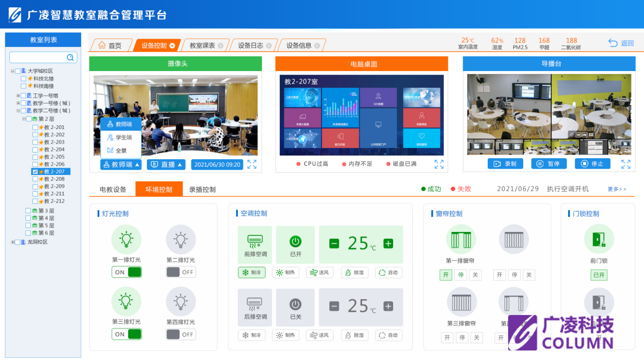
Task: Expand the camera view to fullscreen
Action: click(252, 164)
